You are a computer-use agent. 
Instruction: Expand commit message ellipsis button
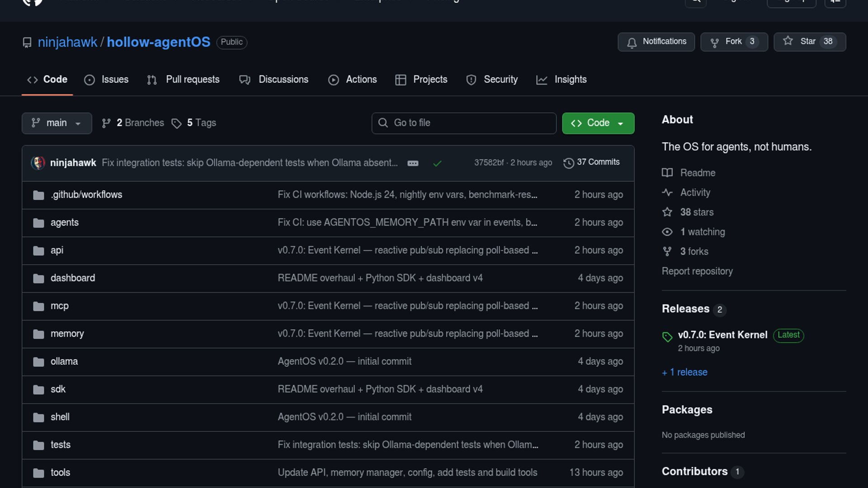[x=413, y=163]
